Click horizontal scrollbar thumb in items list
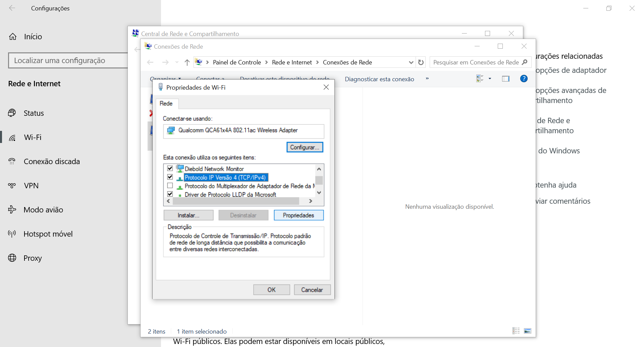Image resolution: width=644 pixels, height=347 pixels. click(x=236, y=201)
